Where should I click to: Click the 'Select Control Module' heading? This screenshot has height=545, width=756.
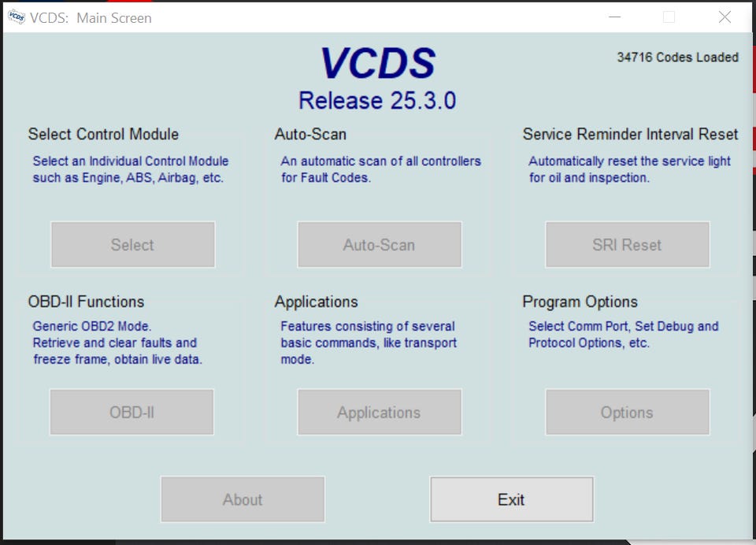click(103, 134)
